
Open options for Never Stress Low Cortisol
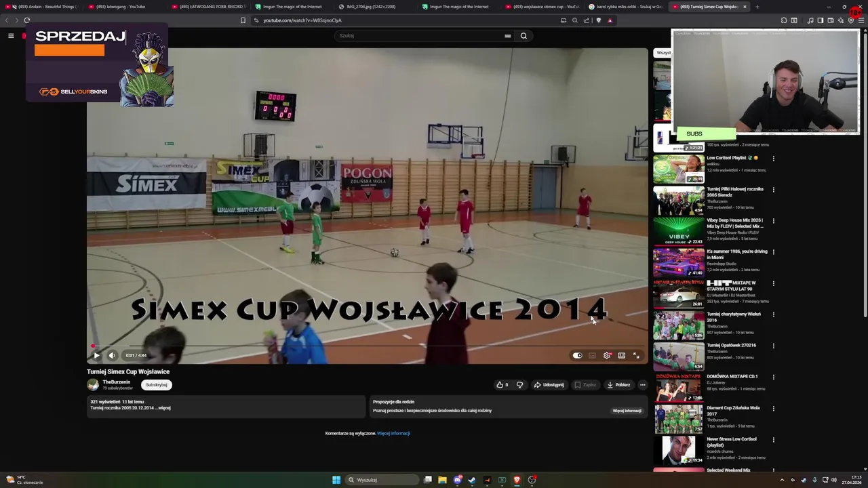[773, 440]
